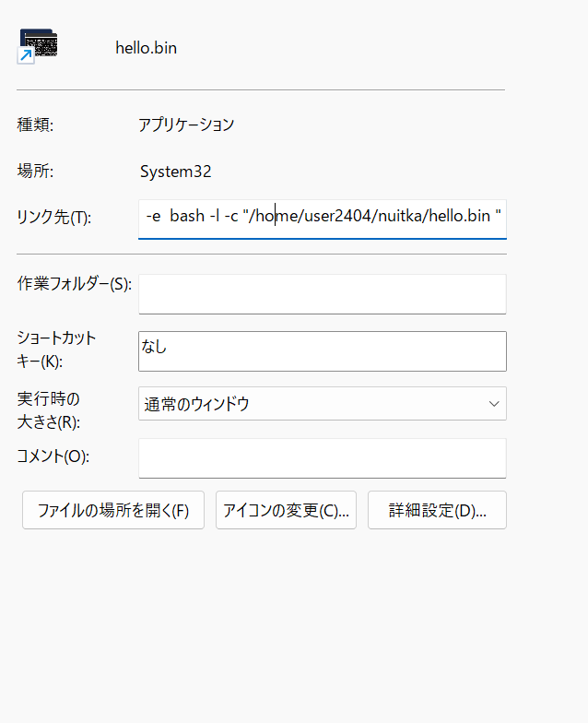Click the 場所 label

point(35,172)
